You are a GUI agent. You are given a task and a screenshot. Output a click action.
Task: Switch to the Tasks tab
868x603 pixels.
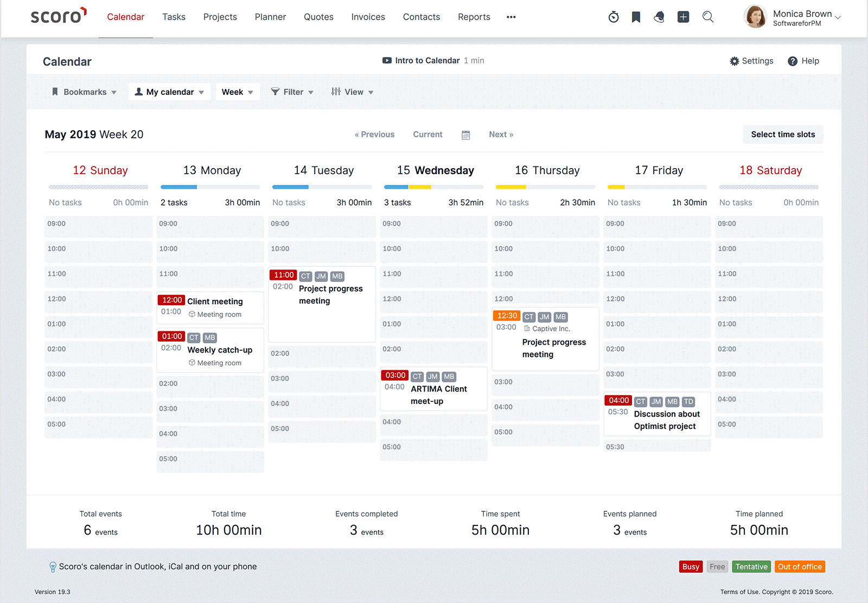tap(174, 17)
